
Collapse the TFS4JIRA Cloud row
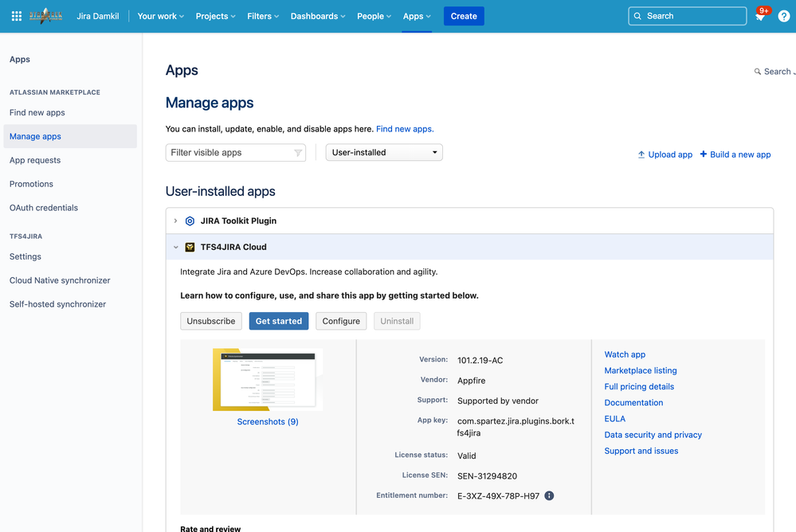pos(175,247)
